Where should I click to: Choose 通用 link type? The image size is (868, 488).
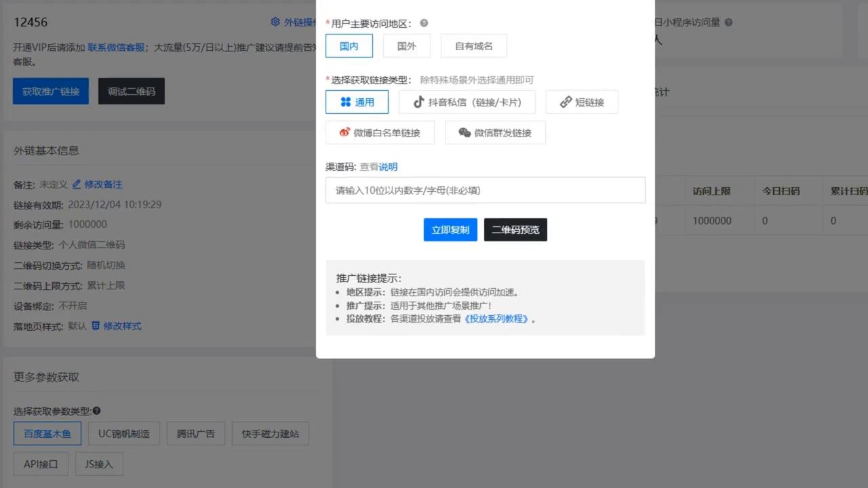[357, 102]
